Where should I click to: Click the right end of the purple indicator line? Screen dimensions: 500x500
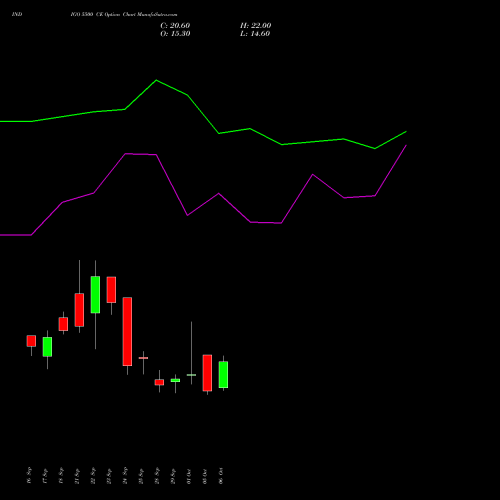(406, 145)
